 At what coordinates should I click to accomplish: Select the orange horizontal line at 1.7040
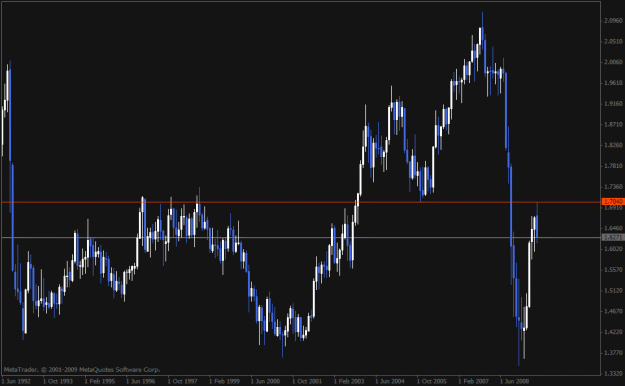[301, 202]
